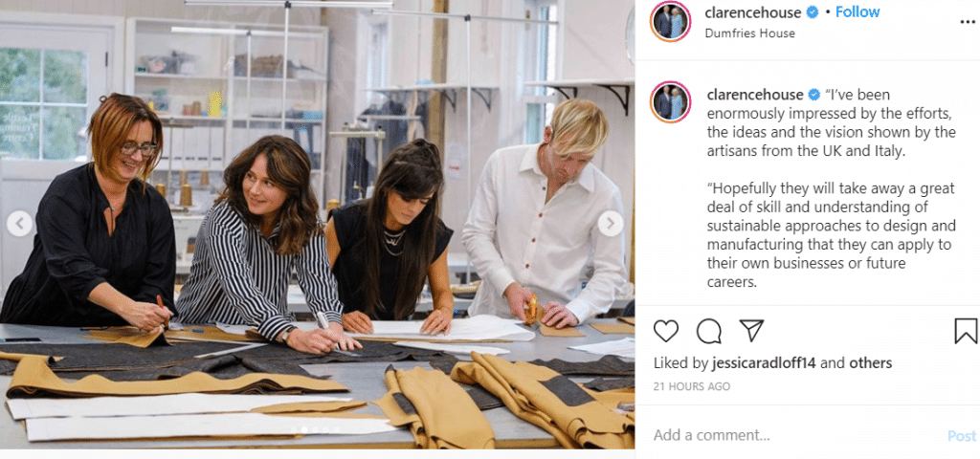980x459 pixels.
Task: Go to the next photo in carousel
Action: coord(610,224)
